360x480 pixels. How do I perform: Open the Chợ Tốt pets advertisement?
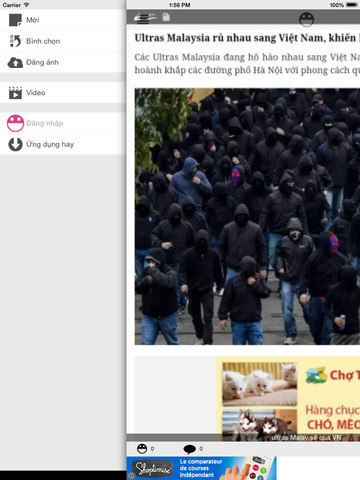pos(288,399)
